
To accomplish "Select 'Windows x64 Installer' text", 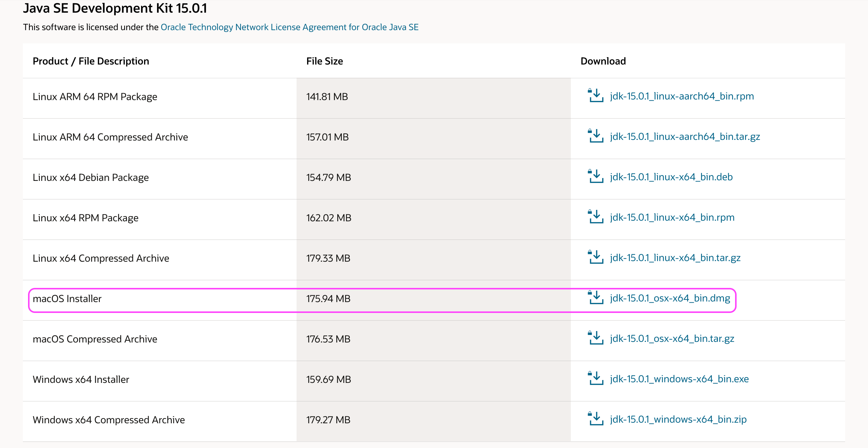I will pyautogui.click(x=81, y=380).
